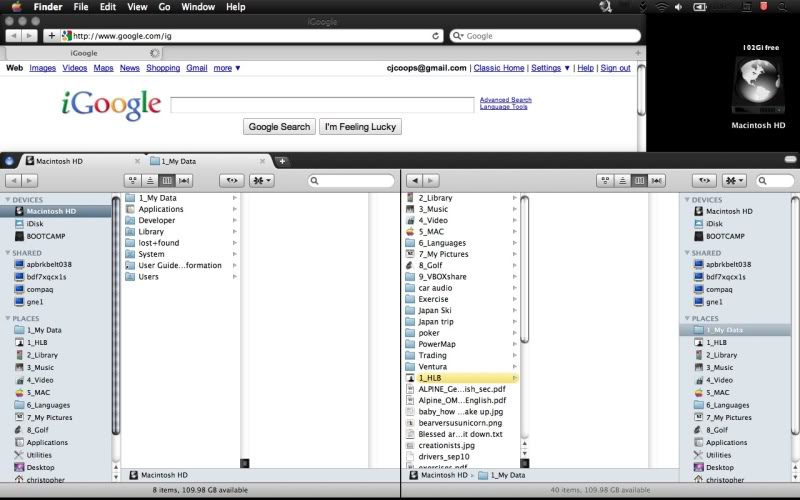Click the Google Search button
Screen dimensions: 800x500
[279, 127]
